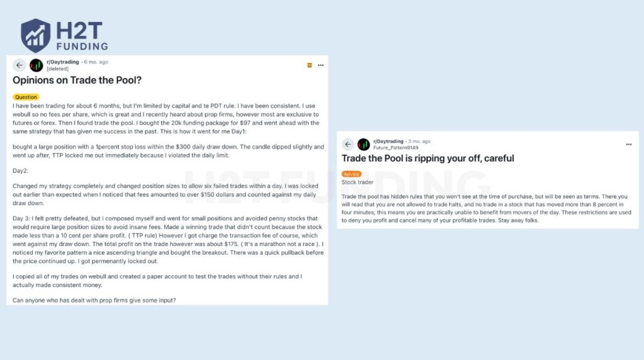Viewport: 644px width, 360px height.
Task: Open subreddit avatar on Opinions post
Action: pos(36,65)
